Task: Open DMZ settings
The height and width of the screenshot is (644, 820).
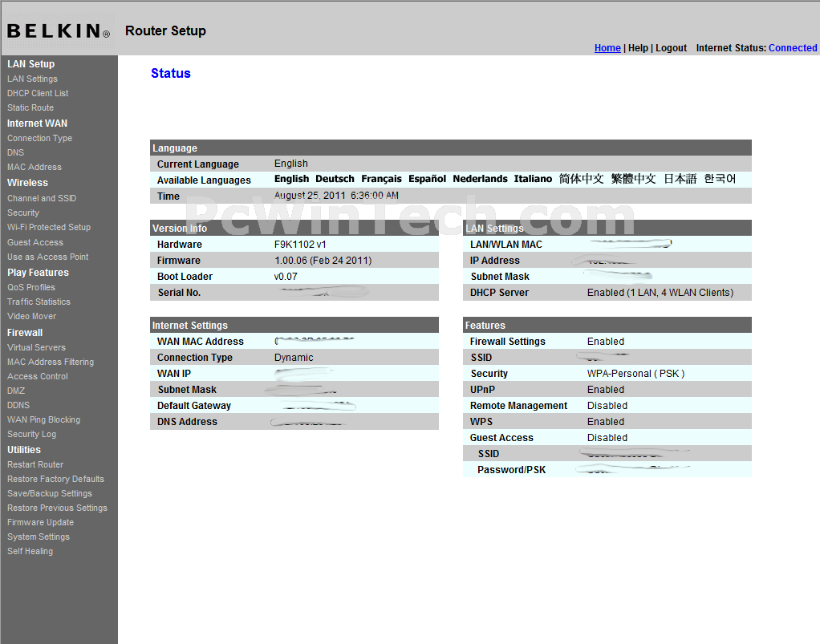Action: (16, 391)
